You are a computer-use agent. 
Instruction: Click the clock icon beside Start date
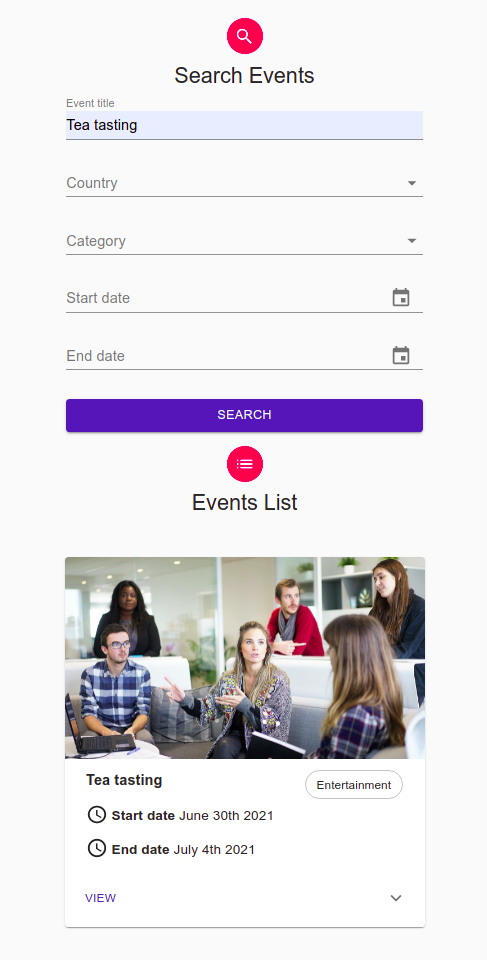tap(97, 815)
